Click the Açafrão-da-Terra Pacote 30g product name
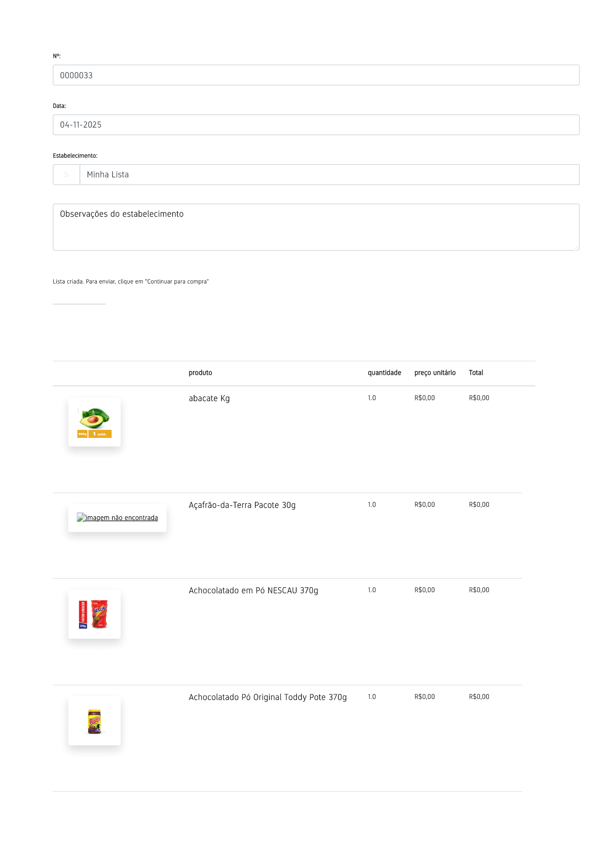Image resolution: width=614 pixels, height=868 pixels. 242,505
